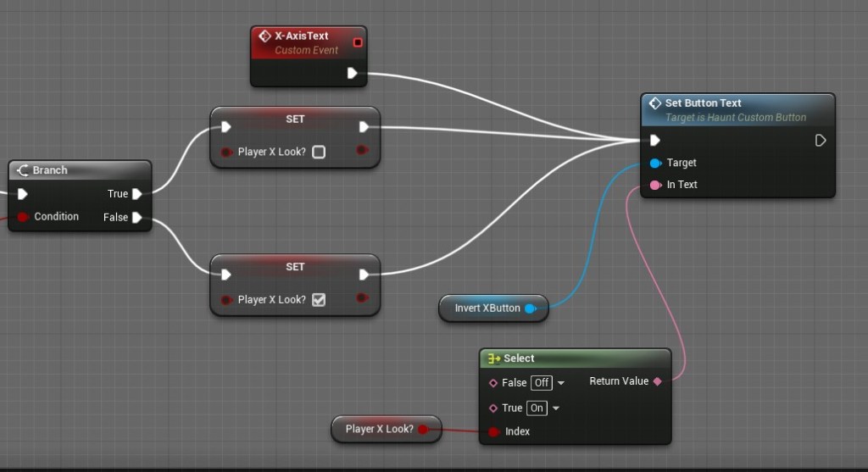Open the False option dropdown arrow
868x472 pixels.
(561, 383)
